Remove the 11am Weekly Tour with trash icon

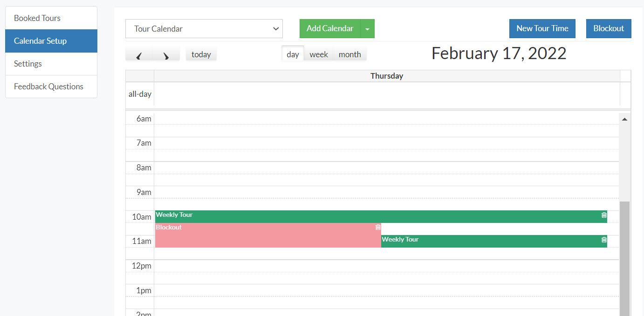(604, 240)
